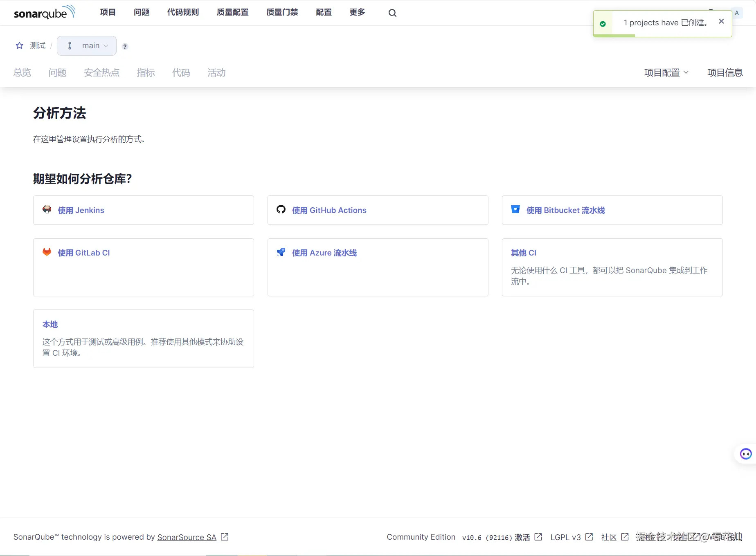Image resolution: width=756 pixels, height=556 pixels.
Task: Switch to the 活动 tab
Action: (x=216, y=72)
